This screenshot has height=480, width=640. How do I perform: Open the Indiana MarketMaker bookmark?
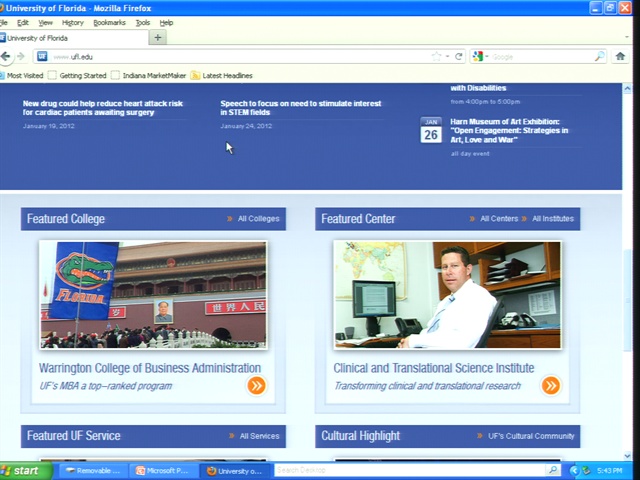coord(149,76)
